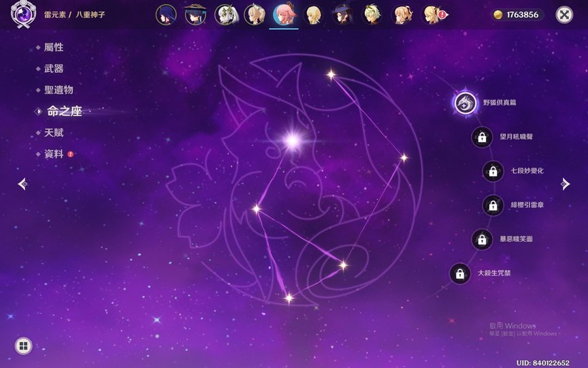
Task: Click the 望月吼噦聲 label text
Action: [x=516, y=137]
